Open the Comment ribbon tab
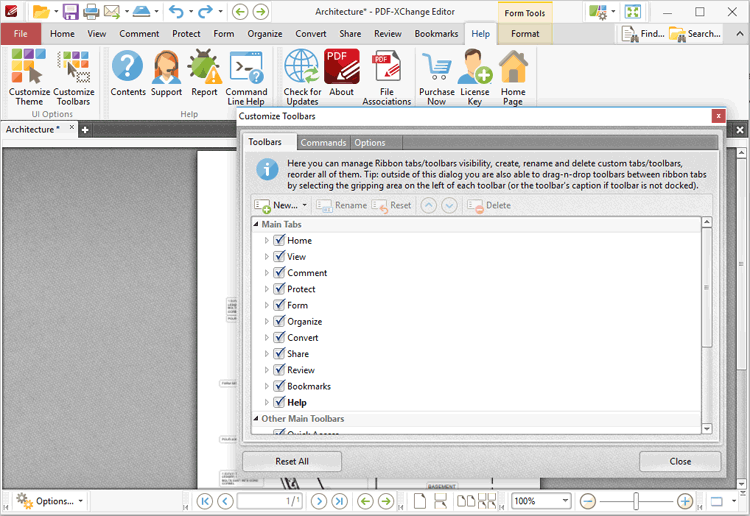 point(139,34)
